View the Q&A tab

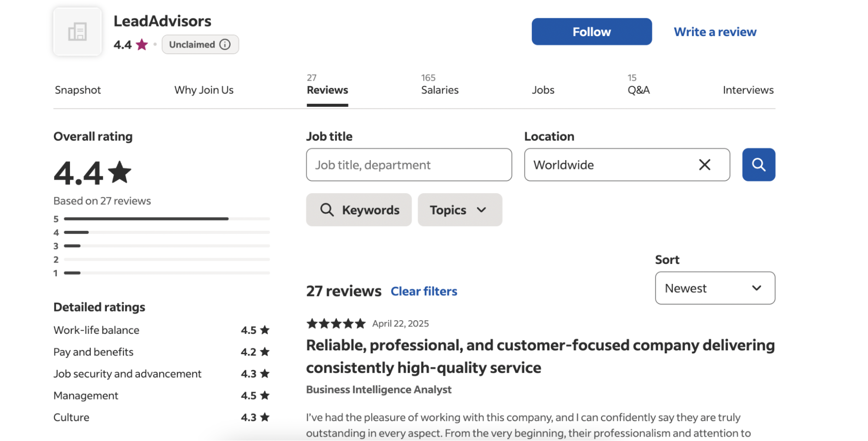(638, 90)
